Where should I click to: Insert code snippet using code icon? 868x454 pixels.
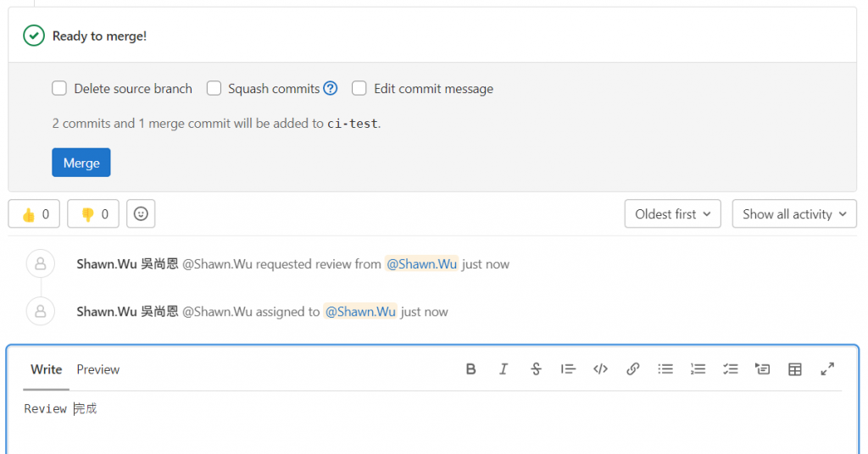601,369
